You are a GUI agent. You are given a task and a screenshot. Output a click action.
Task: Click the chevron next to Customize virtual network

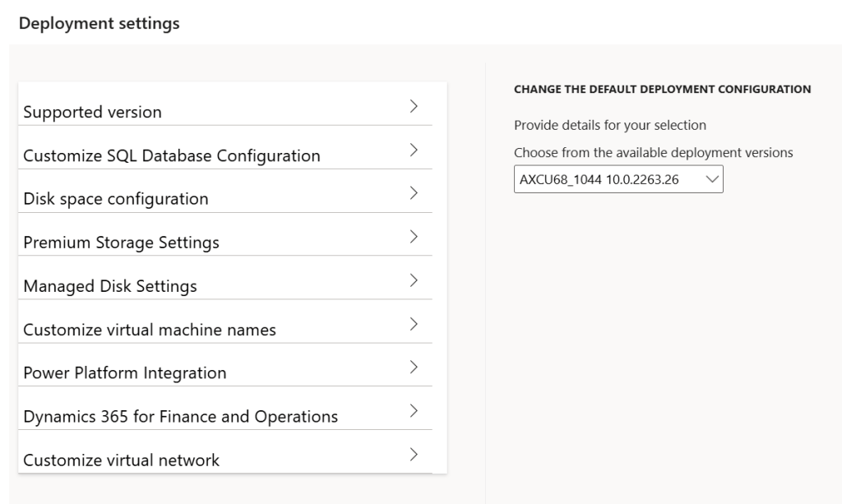click(x=414, y=455)
